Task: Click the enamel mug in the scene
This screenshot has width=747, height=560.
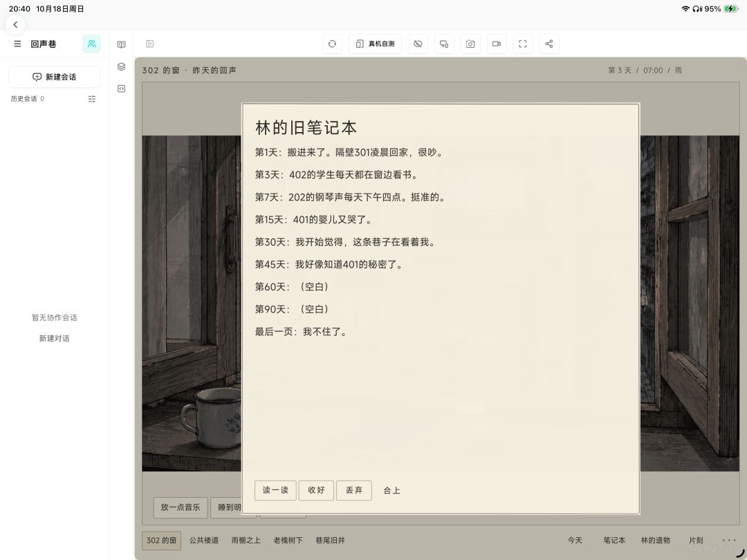Action: [212, 418]
